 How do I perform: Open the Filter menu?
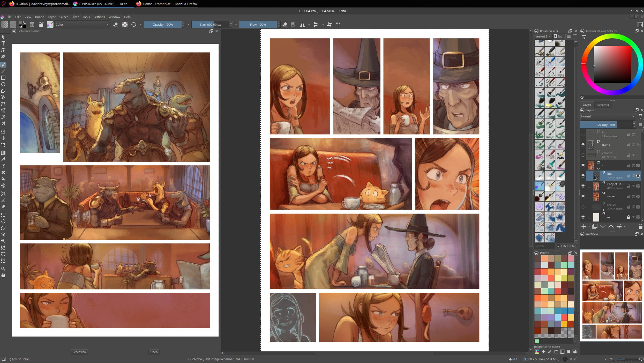pyautogui.click(x=75, y=17)
